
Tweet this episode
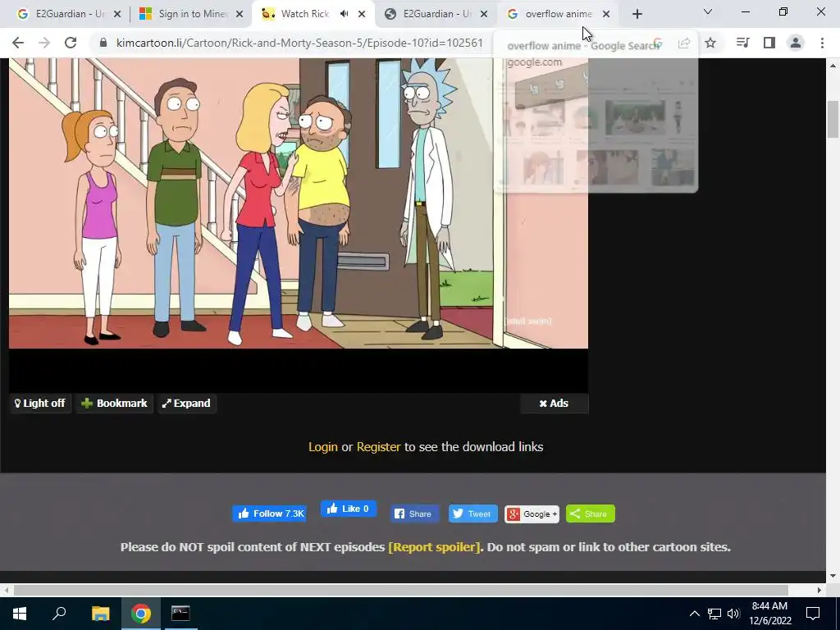click(x=473, y=514)
